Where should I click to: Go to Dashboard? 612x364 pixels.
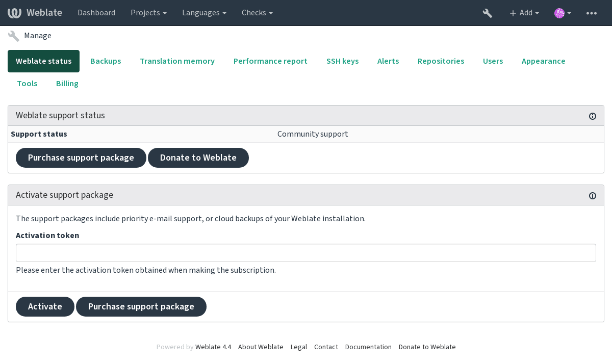(96, 13)
